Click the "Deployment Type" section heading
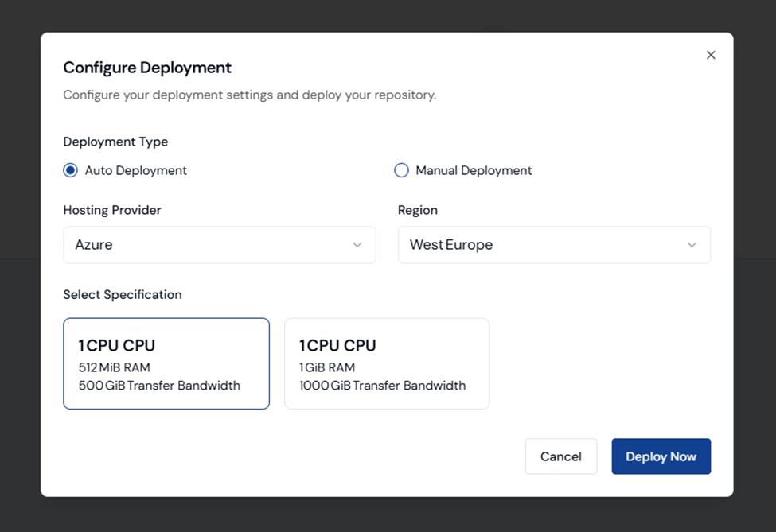The height and width of the screenshot is (532, 776). tap(115, 142)
